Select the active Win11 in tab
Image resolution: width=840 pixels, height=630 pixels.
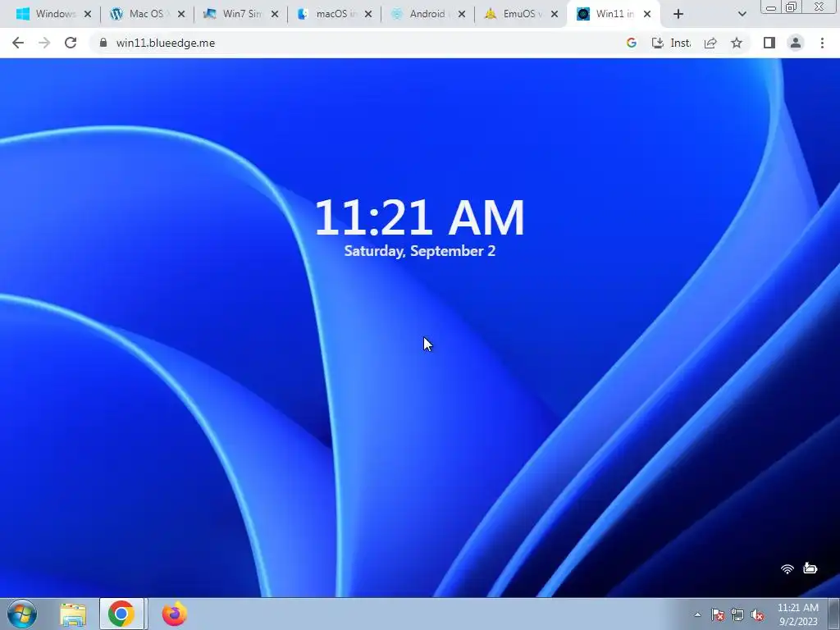tap(614, 15)
